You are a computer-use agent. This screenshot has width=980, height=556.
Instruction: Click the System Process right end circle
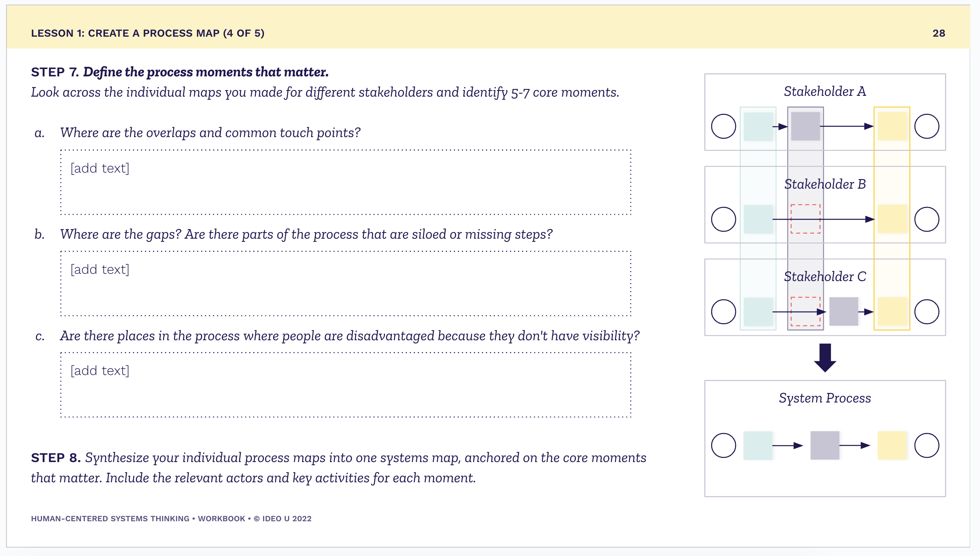coord(927,445)
